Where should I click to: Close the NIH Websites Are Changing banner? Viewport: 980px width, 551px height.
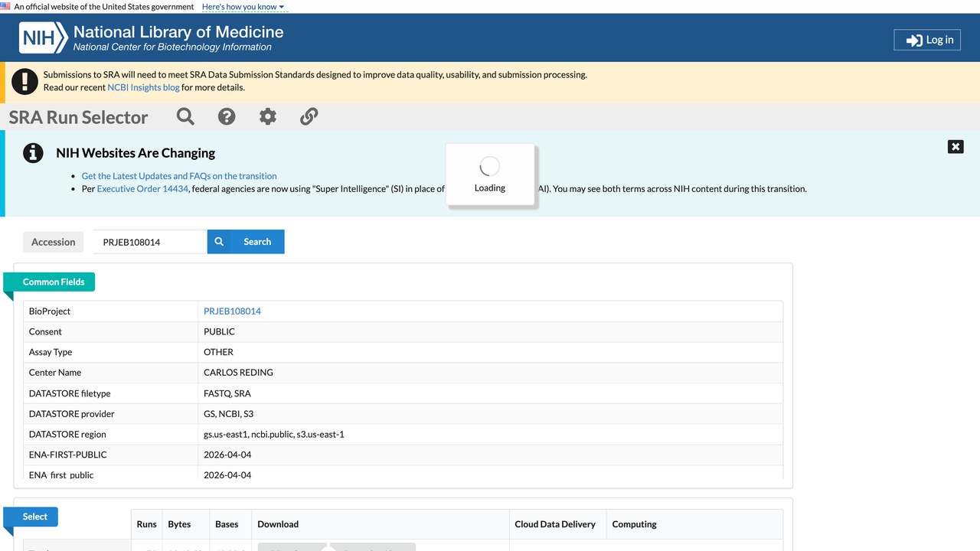(x=955, y=147)
